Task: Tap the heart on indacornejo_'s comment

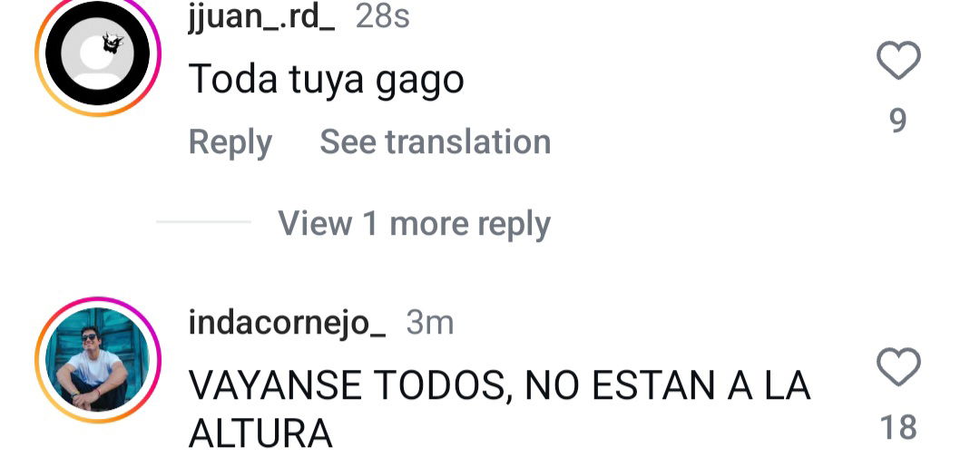Action: tap(898, 366)
